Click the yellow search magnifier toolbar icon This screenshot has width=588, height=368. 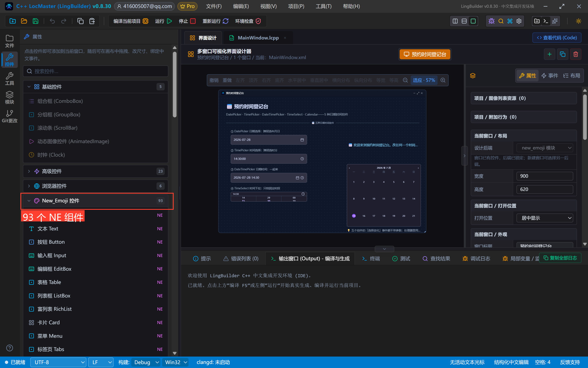501,21
